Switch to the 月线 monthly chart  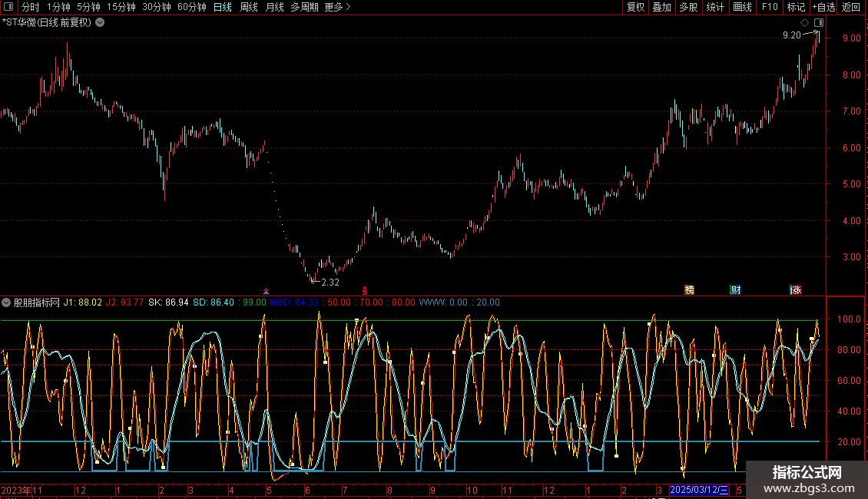(x=274, y=7)
